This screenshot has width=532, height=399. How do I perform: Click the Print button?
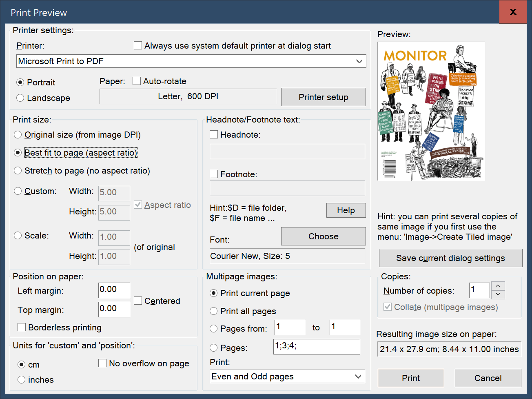[410, 378]
